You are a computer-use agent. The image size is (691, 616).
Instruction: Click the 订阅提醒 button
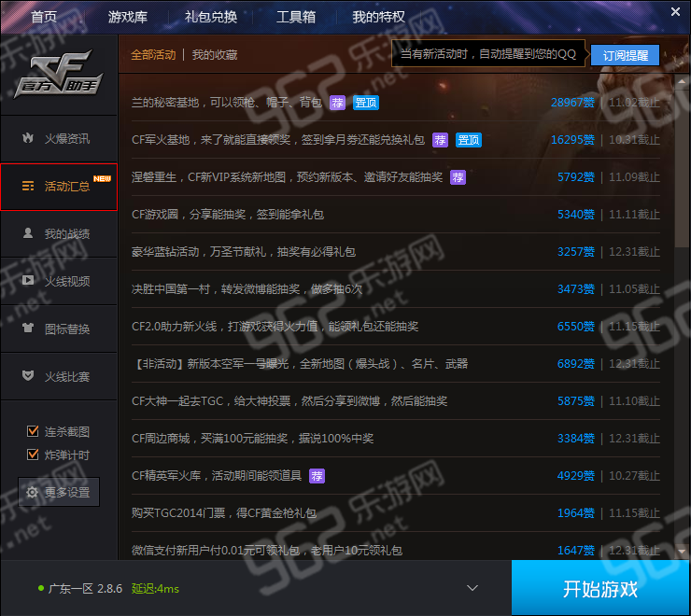pos(625,55)
